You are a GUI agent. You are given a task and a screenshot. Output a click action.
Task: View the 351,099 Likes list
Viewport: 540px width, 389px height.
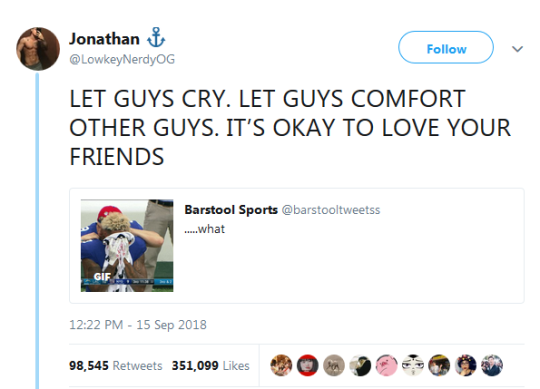210,365
